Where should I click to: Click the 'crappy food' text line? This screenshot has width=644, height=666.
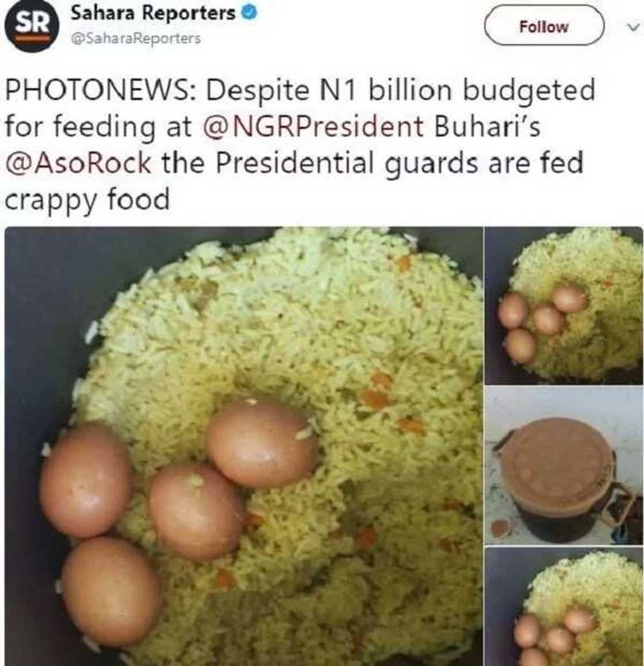87,199
